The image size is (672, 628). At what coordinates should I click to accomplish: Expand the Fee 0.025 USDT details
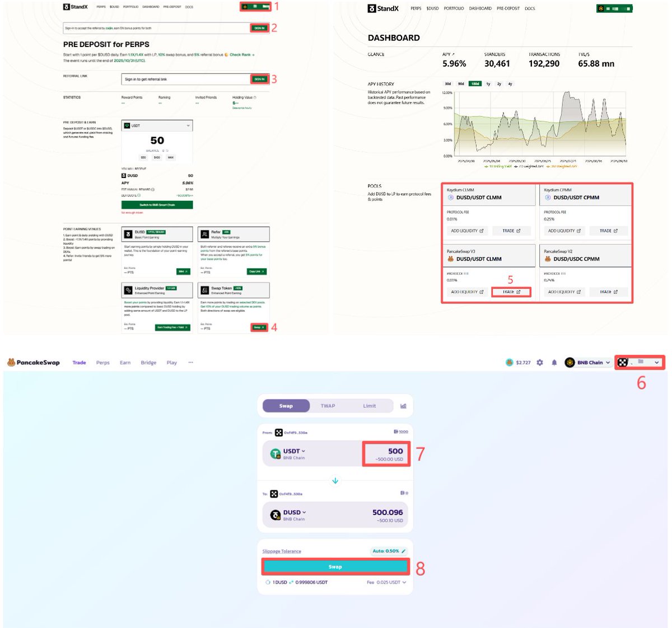pos(386,583)
